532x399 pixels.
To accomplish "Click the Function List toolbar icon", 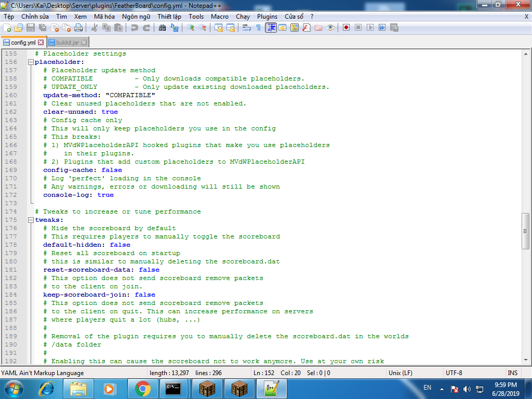I will 307,28.
